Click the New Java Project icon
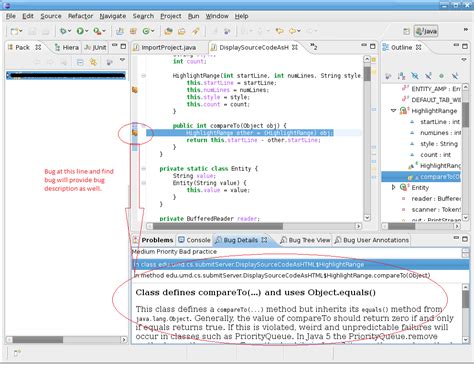 coord(120,31)
